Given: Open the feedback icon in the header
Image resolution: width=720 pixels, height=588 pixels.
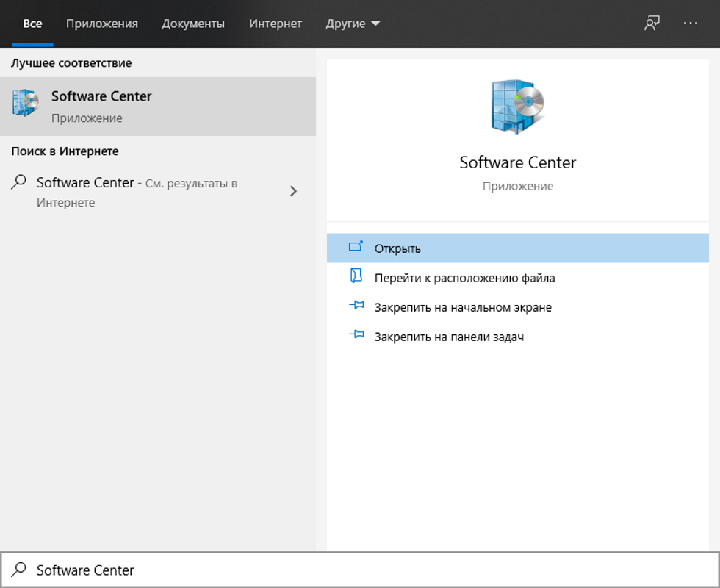Looking at the screenshot, I should pos(652,23).
